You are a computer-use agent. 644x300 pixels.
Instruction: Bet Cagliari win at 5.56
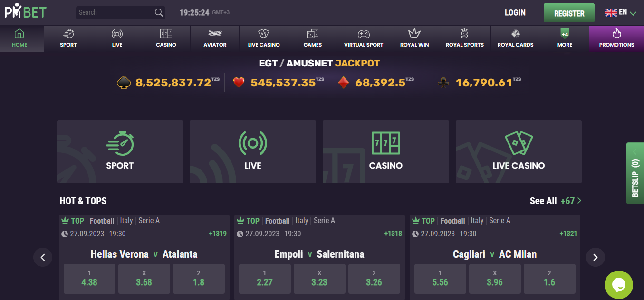440,278
